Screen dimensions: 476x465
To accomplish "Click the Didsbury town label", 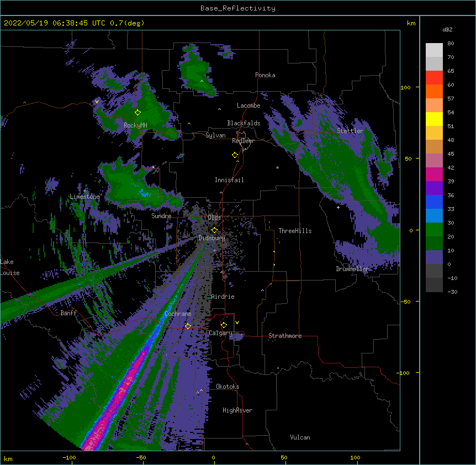I will (212, 238).
